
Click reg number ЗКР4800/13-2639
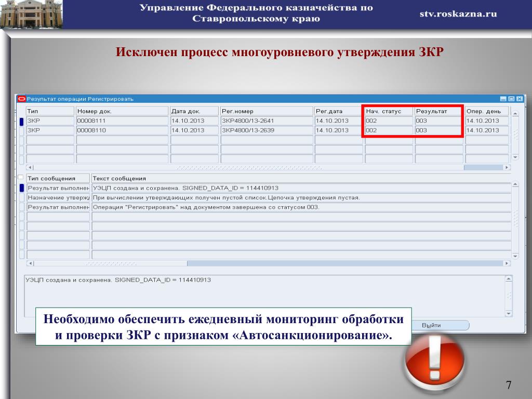click(267, 130)
